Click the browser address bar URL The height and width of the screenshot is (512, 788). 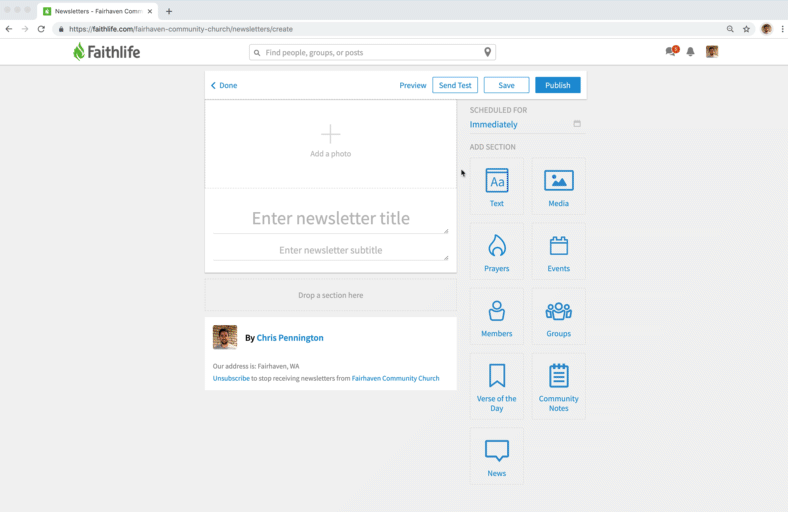tap(181, 29)
